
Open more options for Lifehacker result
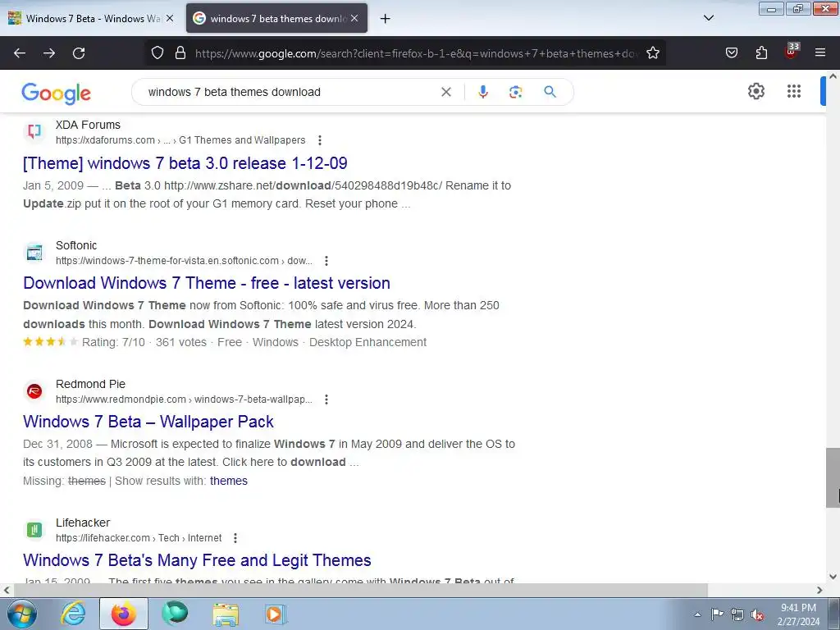click(235, 538)
